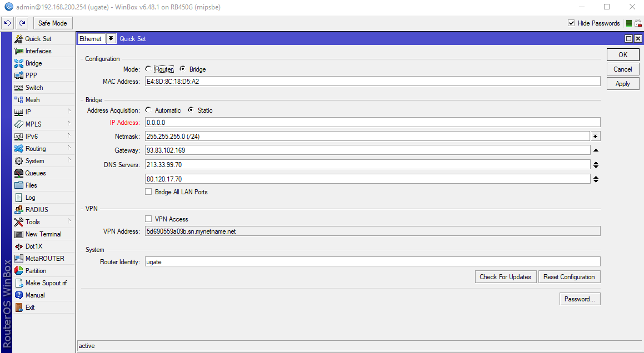Screen dimensions: 644x353
Task: Toggle the Safe Mode button
Action: pos(53,23)
